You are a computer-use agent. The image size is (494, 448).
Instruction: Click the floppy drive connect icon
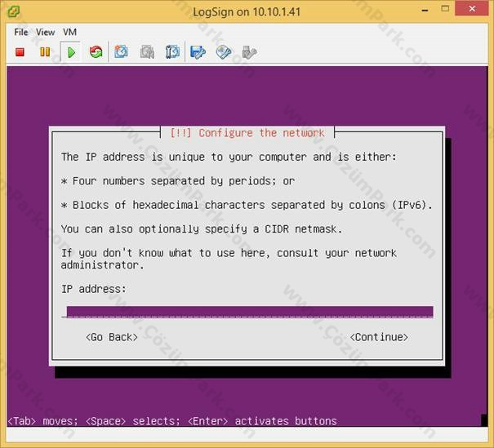click(x=198, y=52)
